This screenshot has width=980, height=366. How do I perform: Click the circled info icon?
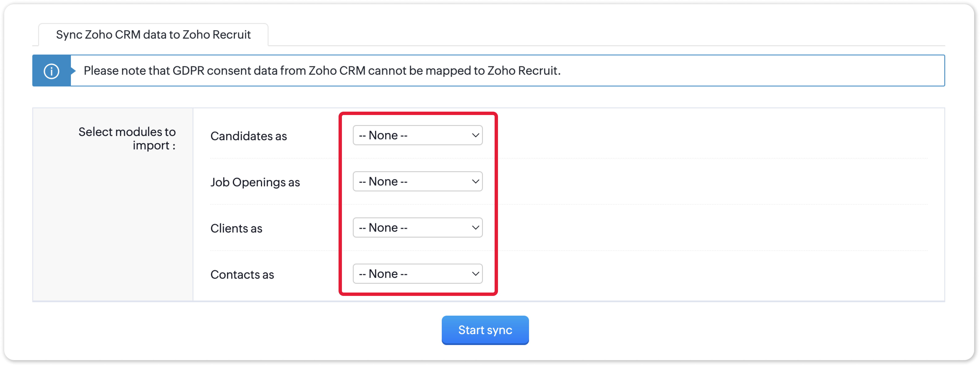[x=51, y=71]
